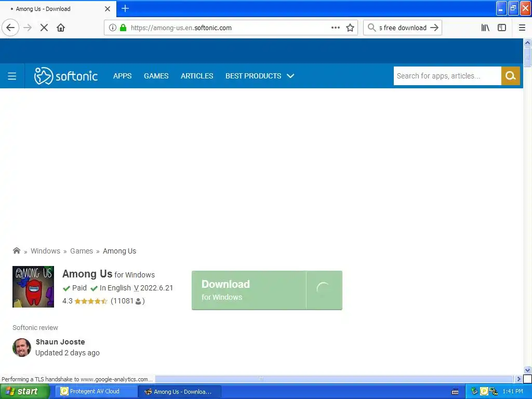Click the yellow Protegent tray icon
532x399 pixels.
click(484, 391)
